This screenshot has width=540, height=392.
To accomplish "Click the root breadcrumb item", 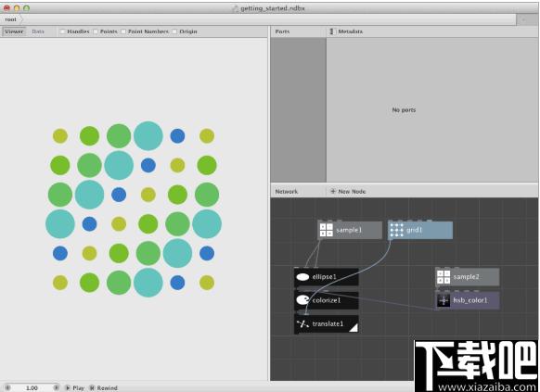I will click(11, 19).
